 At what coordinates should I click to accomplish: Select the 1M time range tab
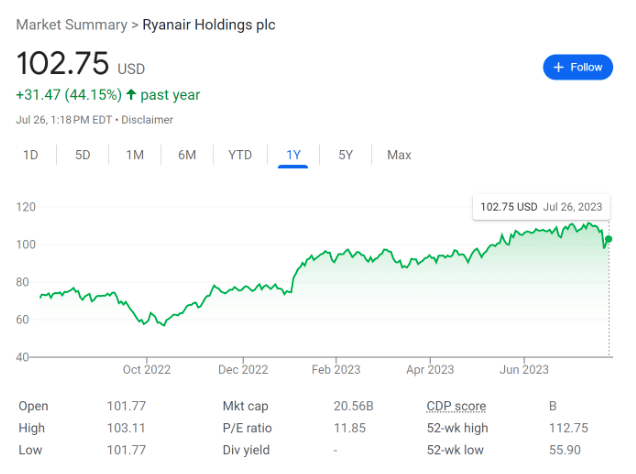tap(135, 155)
